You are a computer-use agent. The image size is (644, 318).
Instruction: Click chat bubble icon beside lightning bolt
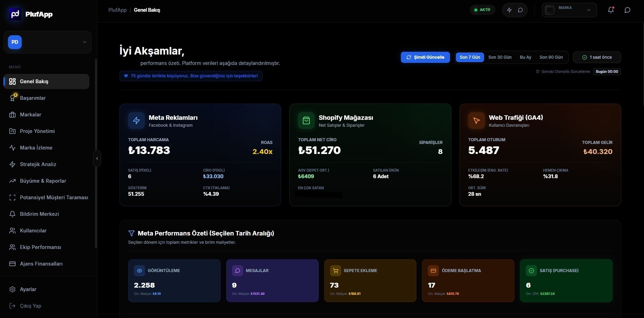(520, 10)
